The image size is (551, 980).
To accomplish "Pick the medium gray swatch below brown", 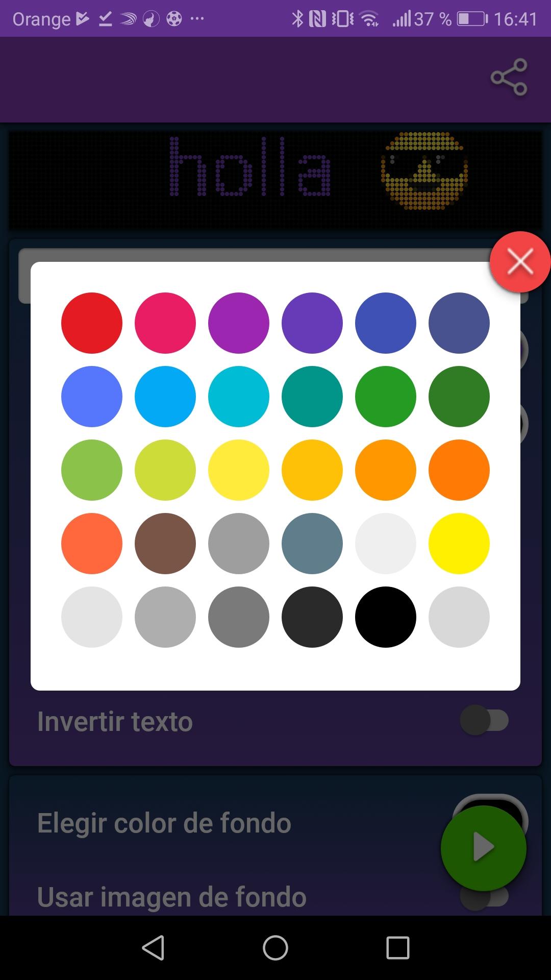I will pos(165,617).
